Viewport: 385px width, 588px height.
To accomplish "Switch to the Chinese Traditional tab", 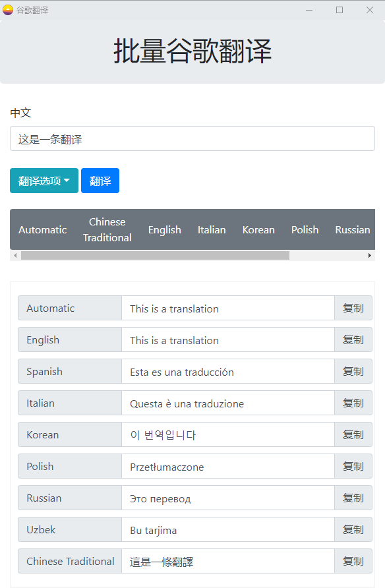I will tap(107, 229).
